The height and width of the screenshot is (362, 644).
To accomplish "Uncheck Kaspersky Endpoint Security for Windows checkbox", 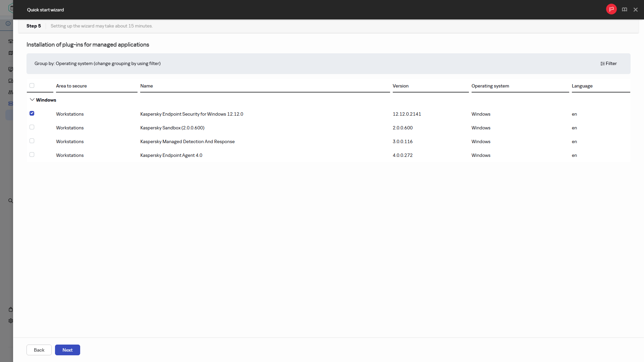I will tap(32, 113).
